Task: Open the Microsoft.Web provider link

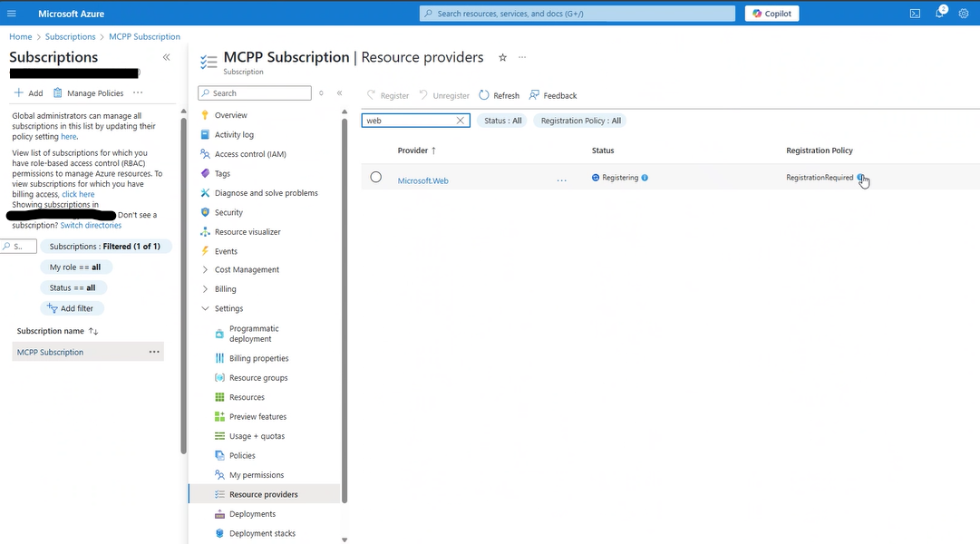Action: tap(422, 180)
